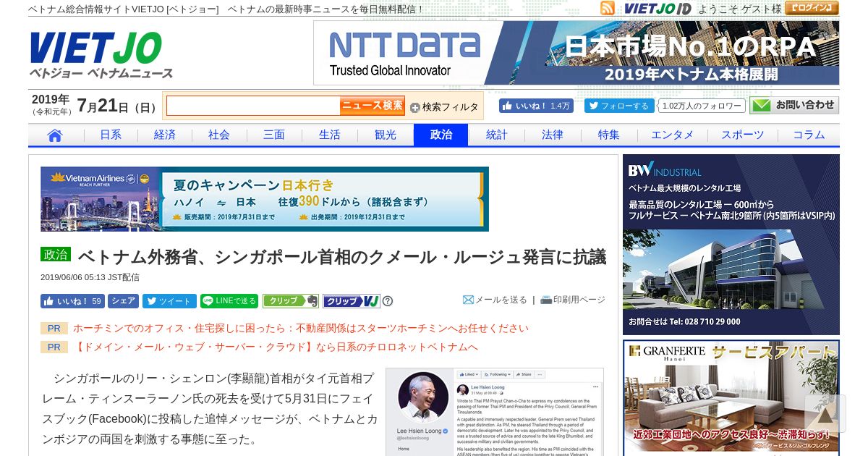The image size is (868, 456).
Task: Click the クリップ VJ button
Action: [352, 301]
